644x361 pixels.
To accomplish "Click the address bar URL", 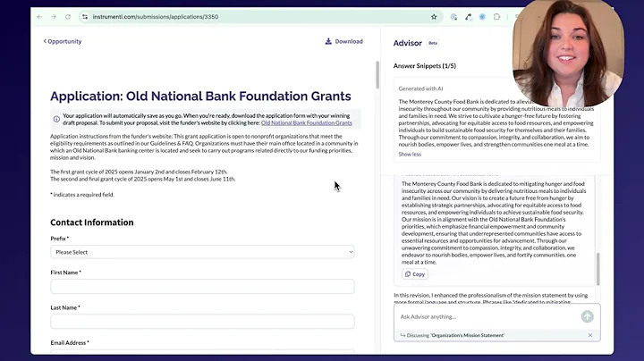I will click(x=156, y=17).
